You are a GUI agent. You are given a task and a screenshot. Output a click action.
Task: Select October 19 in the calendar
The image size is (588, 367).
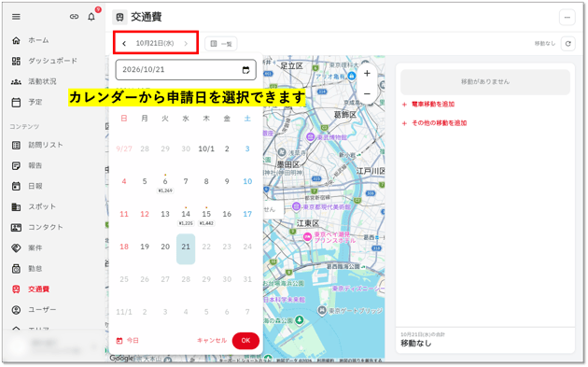click(145, 247)
